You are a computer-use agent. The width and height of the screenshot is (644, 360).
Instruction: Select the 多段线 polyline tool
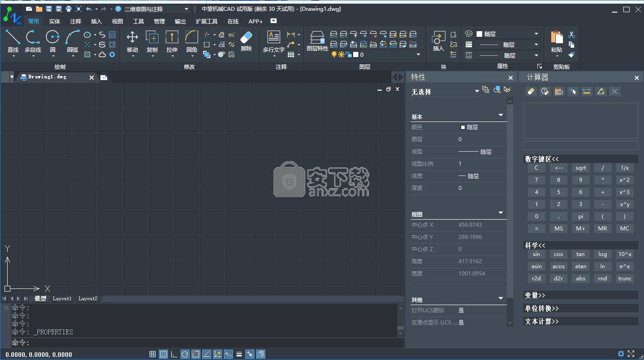(x=33, y=41)
